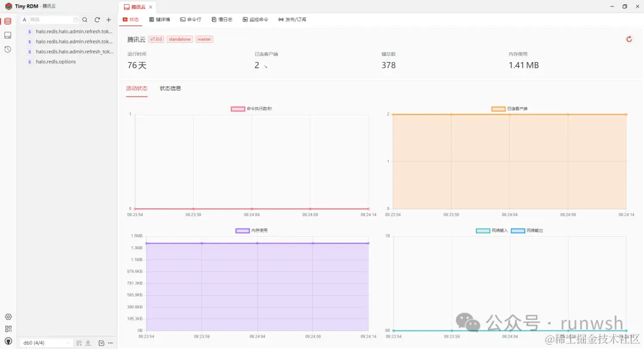Select the 活动状态 activity status sub-tab

137,88
